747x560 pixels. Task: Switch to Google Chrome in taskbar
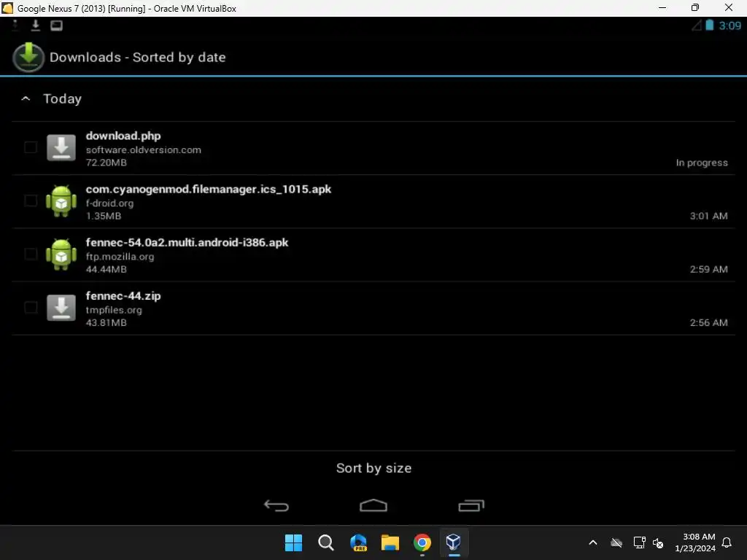(x=422, y=542)
